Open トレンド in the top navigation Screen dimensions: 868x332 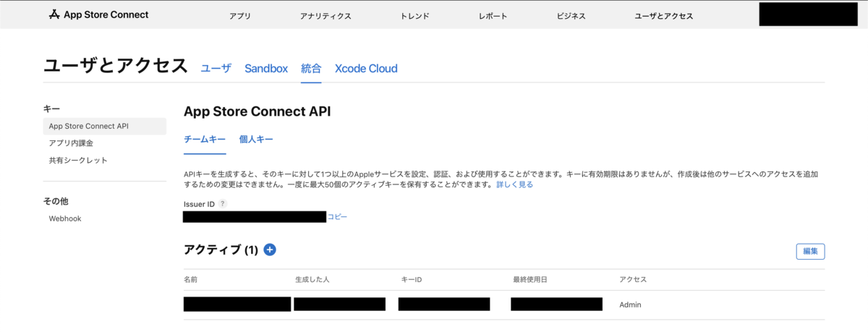point(414,16)
